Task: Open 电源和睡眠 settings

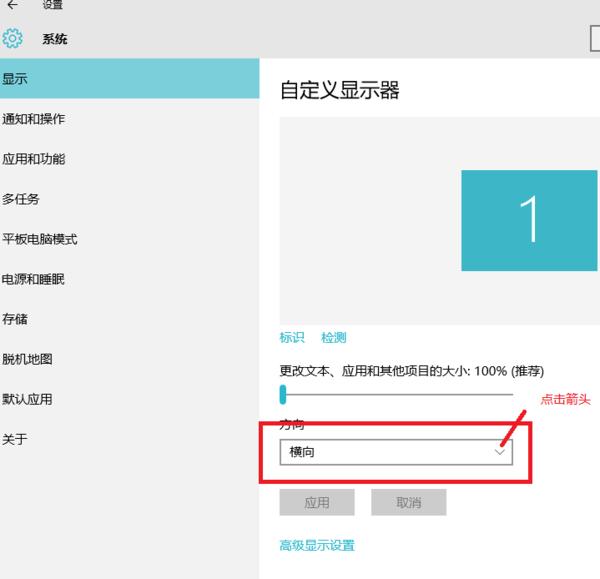Action: pyautogui.click(x=34, y=279)
